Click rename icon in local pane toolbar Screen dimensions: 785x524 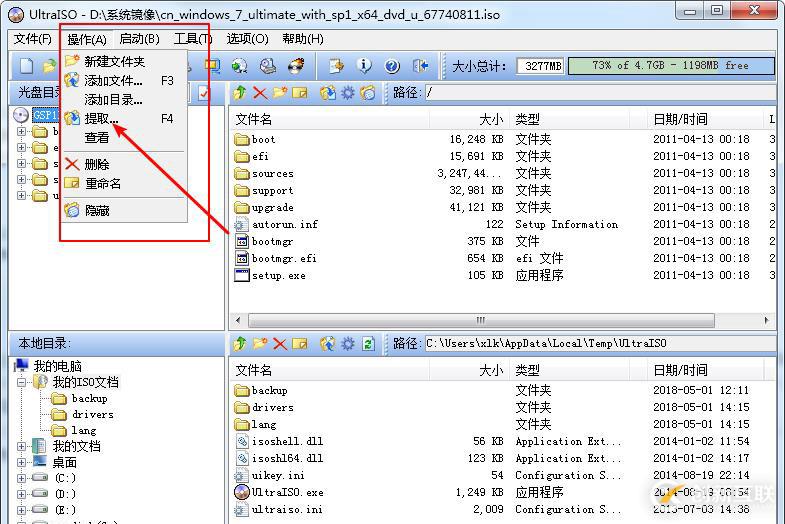(299, 344)
